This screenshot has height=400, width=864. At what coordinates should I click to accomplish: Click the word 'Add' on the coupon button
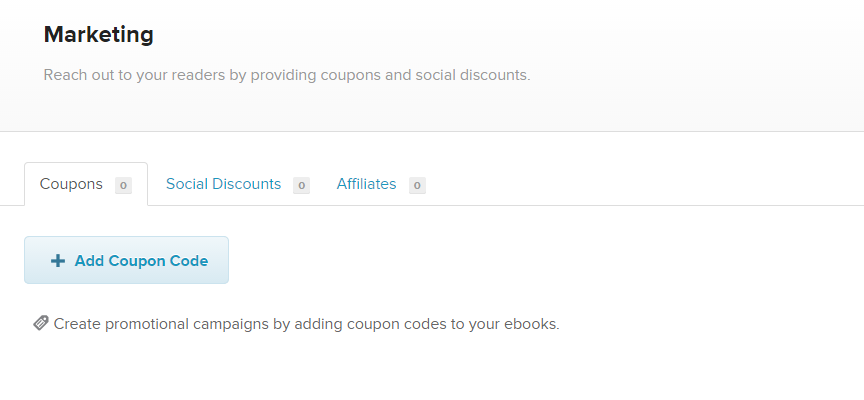(90, 261)
